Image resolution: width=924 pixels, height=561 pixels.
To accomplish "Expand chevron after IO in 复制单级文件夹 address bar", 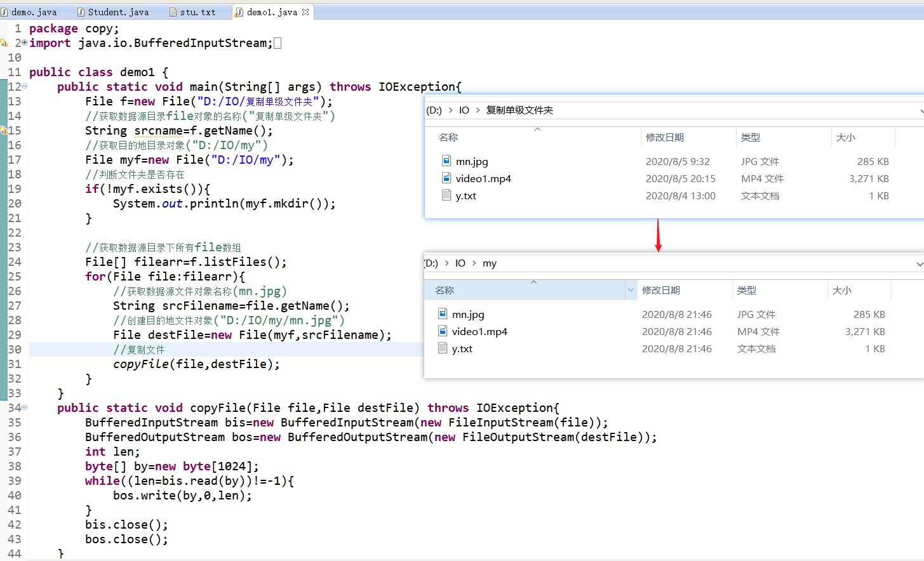I will (478, 110).
